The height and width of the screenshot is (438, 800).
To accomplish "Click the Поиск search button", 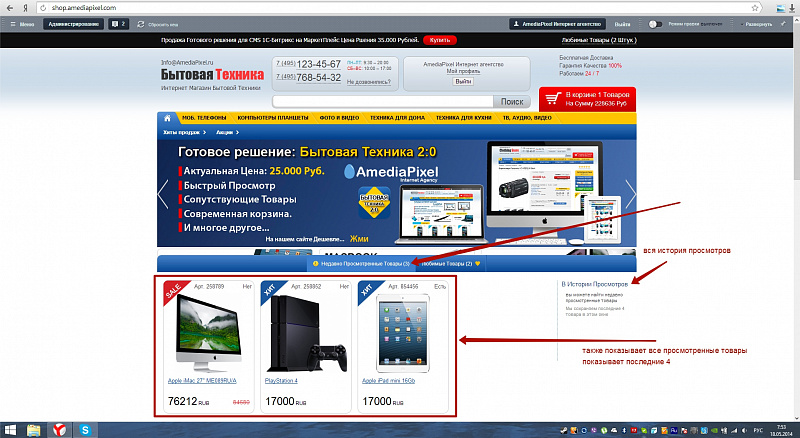I will click(x=512, y=102).
